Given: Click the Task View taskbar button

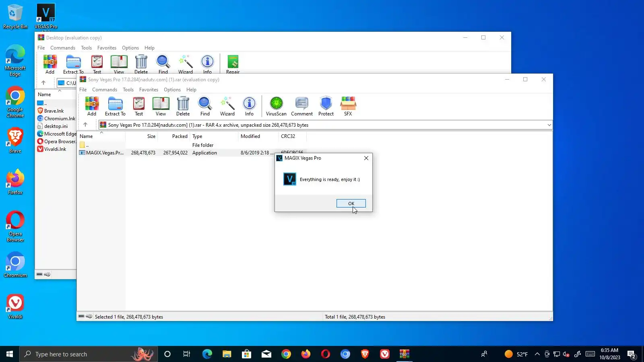Looking at the screenshot, I should click(x=187, y=354).
